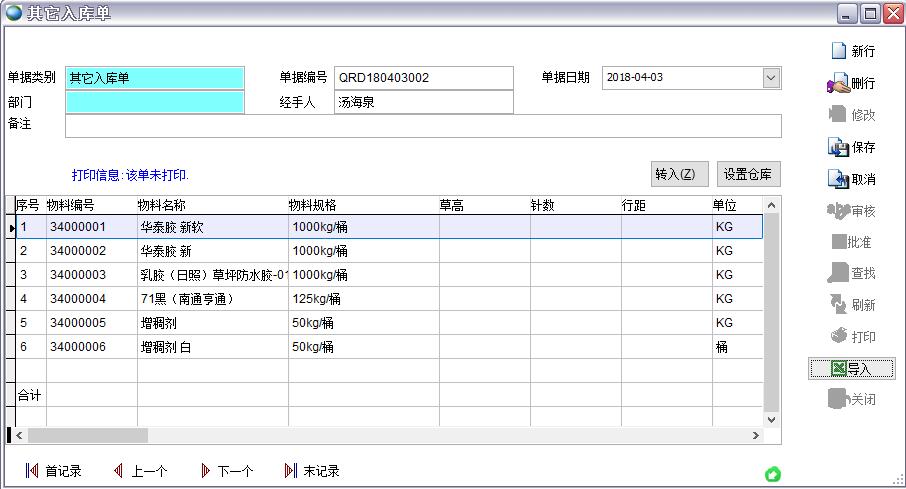Image resolution: width=906 pixels, height=489 pixels.
Task: Open the 单据日期 date dropdown
Action: [771, 77]
